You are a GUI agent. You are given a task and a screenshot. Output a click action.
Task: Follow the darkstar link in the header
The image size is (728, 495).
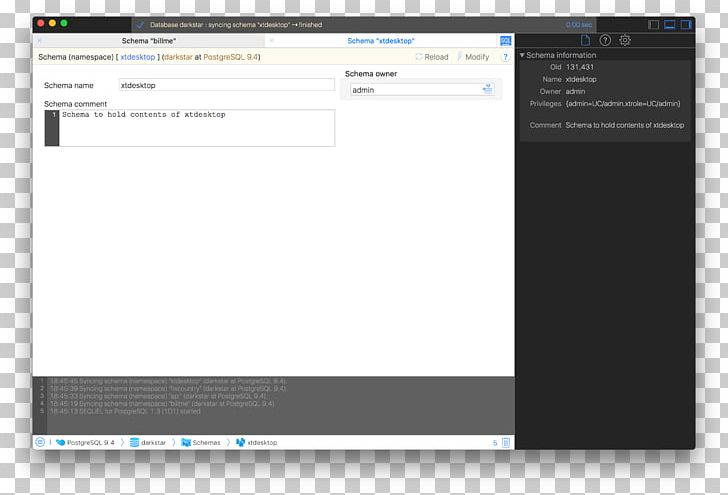(178, 57)
